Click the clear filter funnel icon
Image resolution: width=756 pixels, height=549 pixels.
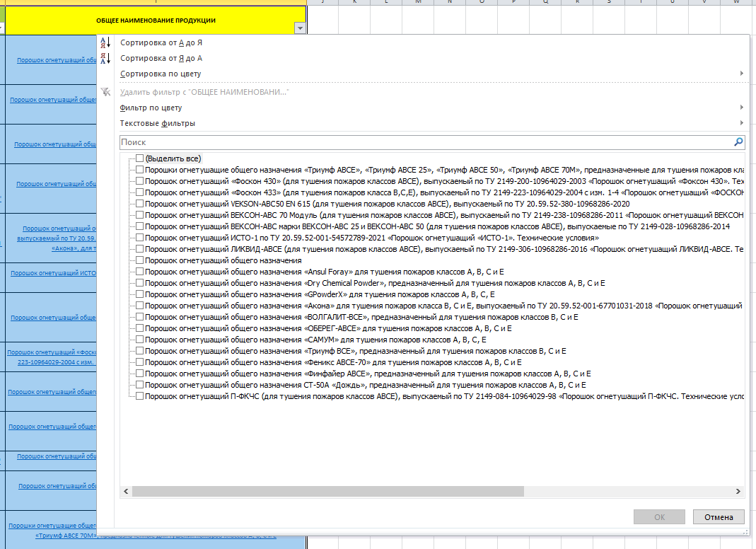[105, 92]
